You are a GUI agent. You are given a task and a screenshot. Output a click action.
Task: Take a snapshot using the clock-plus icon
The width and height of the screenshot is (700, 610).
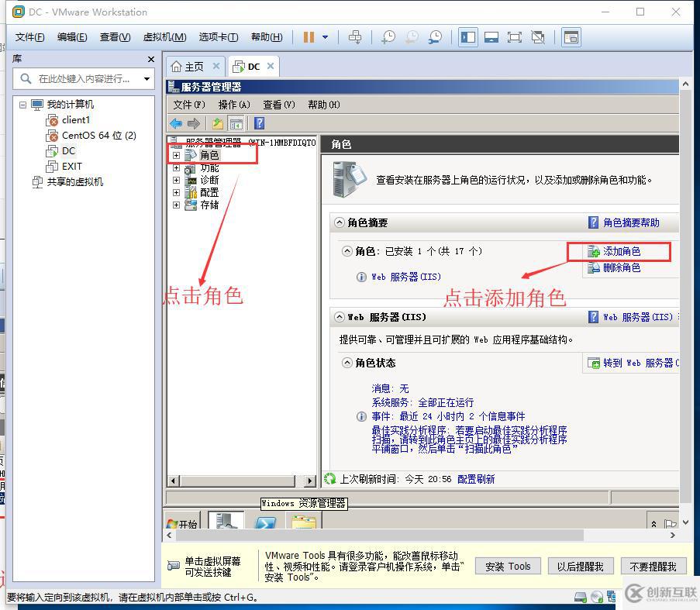[388, 37]
